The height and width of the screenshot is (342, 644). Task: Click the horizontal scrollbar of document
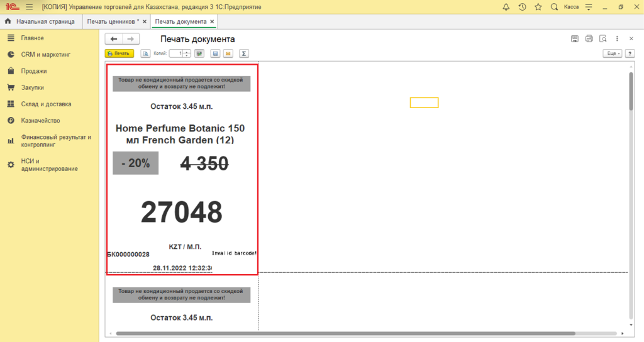pyautogui.click(x=345, y=333)
